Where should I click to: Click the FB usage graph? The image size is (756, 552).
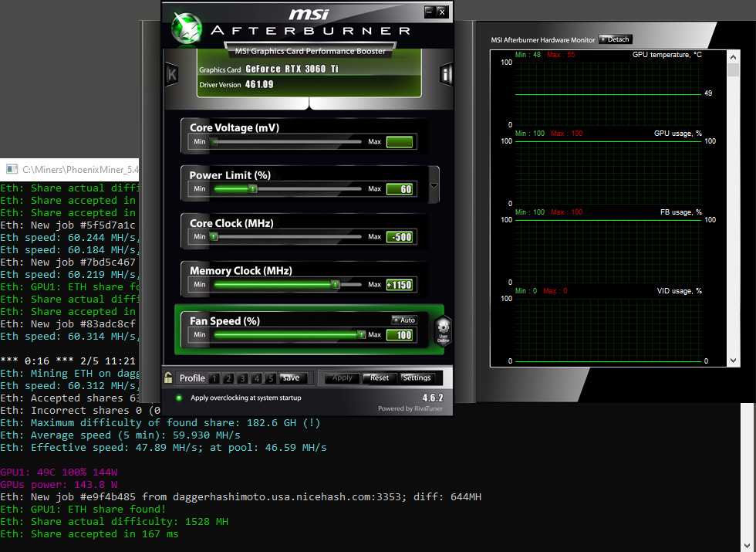(608, 250)
